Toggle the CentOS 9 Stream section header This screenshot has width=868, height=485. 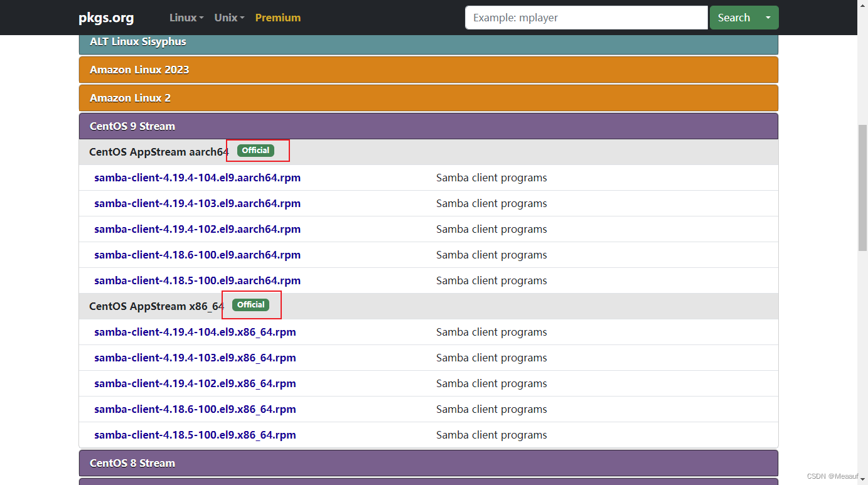click(429, 126)
